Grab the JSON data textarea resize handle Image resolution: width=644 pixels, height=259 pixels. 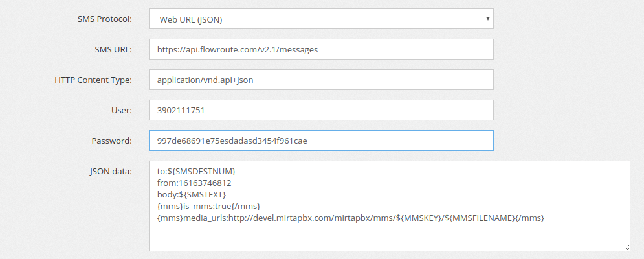[627, 247]
